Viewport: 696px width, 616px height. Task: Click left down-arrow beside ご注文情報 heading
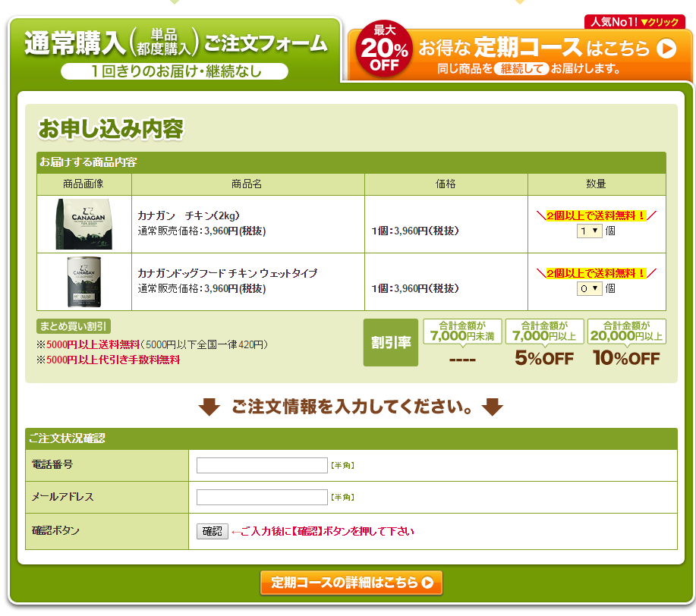209,407
